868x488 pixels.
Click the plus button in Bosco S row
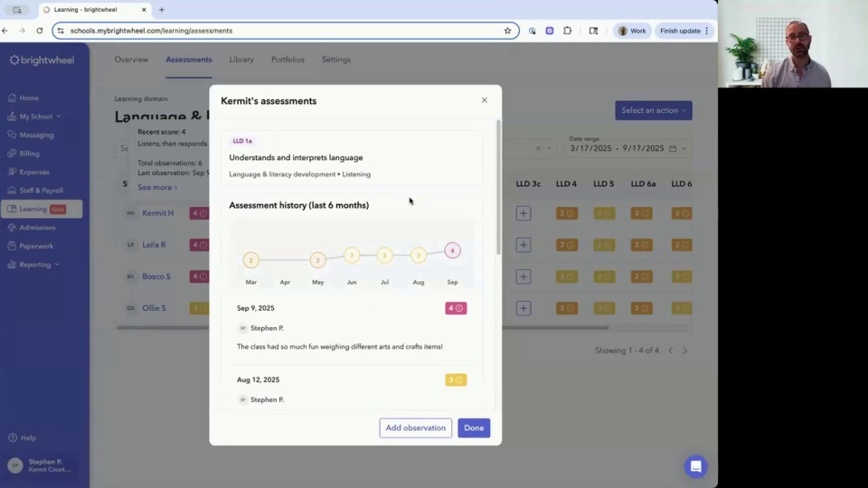pyautogui.click(x=524, y=277)
